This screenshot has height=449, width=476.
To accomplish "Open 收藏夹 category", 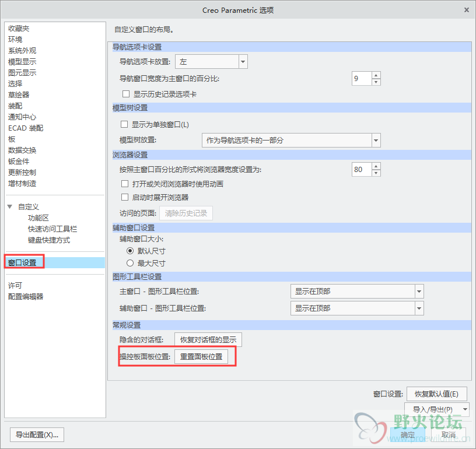I will coord(19,29).
